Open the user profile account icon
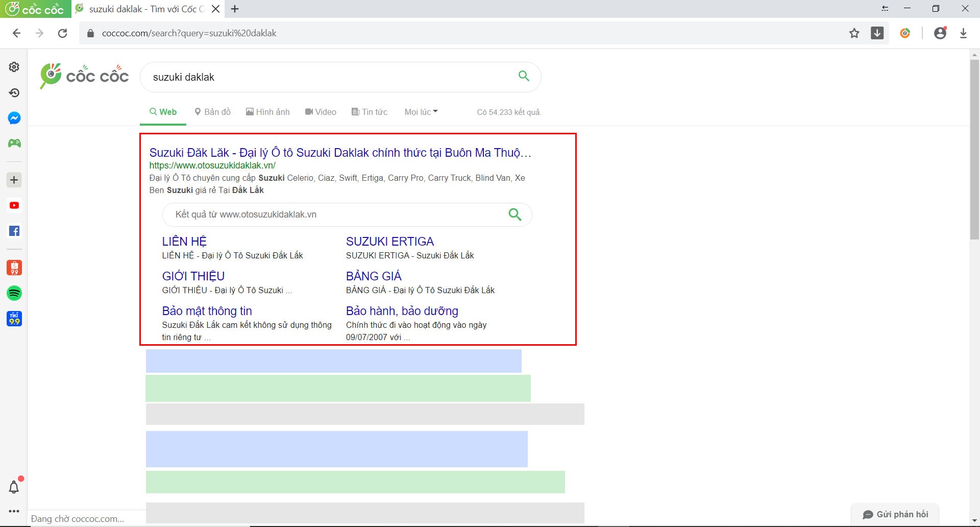 [x=940, y=33]
